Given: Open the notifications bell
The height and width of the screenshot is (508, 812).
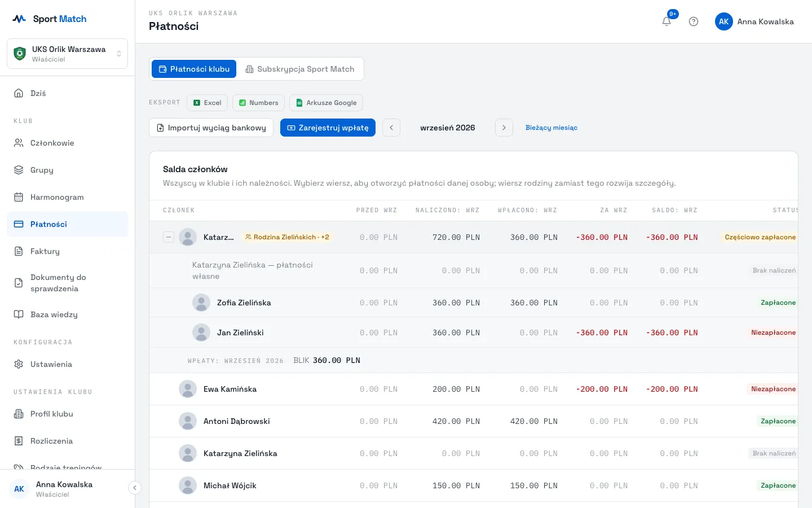Looking at the screenshot, I should tap(667, 21).
